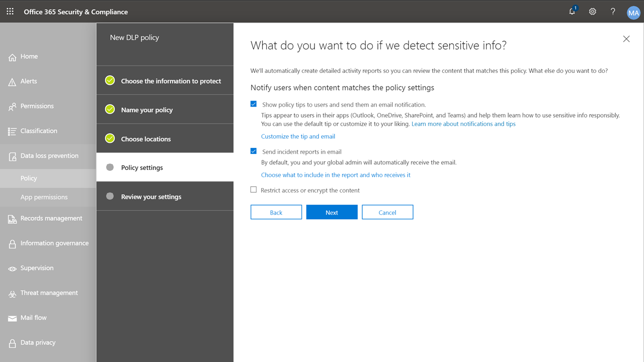This screenshot has height=362, width=644.
Task: Click the Next button
Action: tap(332, 212)
